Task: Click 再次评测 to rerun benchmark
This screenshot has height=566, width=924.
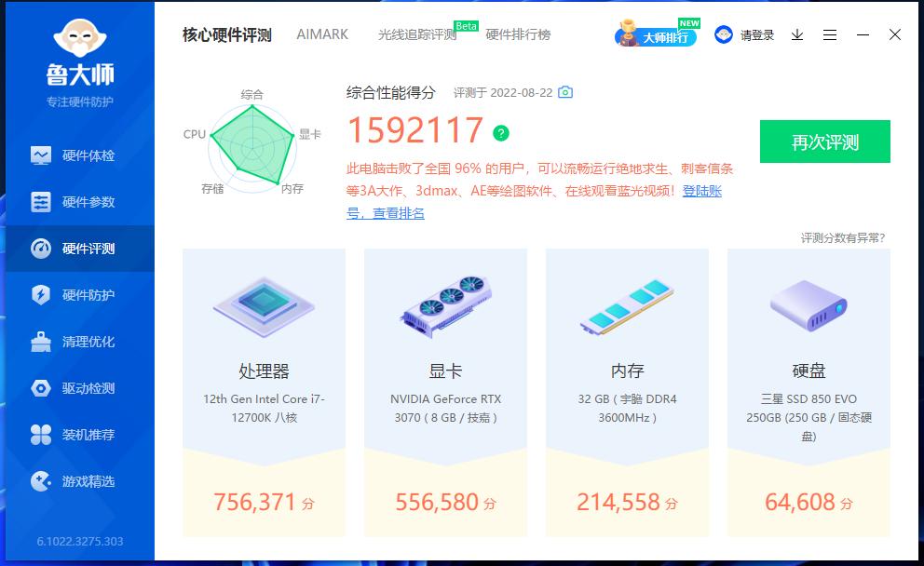Action: 825,141
